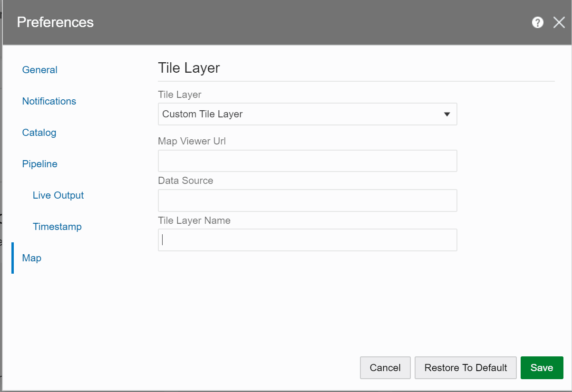
Task: Click the Preferences dialog title text
Action: [55, 22]
